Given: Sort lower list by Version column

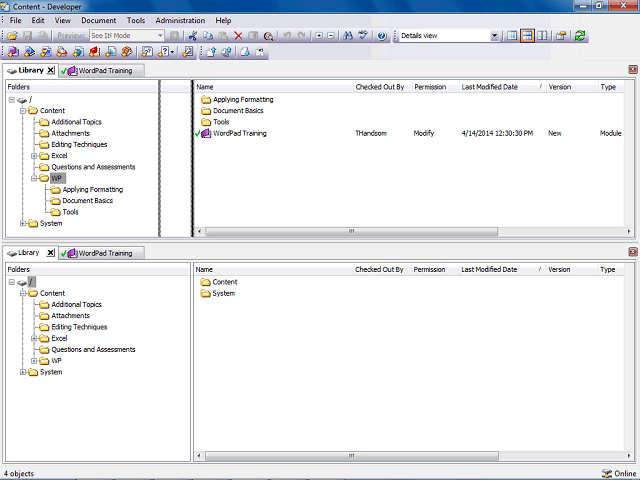Looking at the screenshot, I should pos(571,269).
